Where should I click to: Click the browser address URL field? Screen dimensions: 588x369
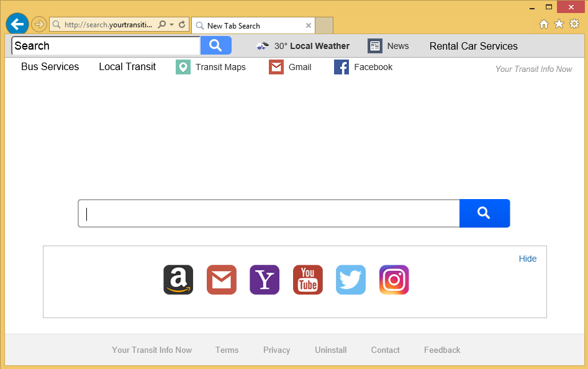pos(108,25)
